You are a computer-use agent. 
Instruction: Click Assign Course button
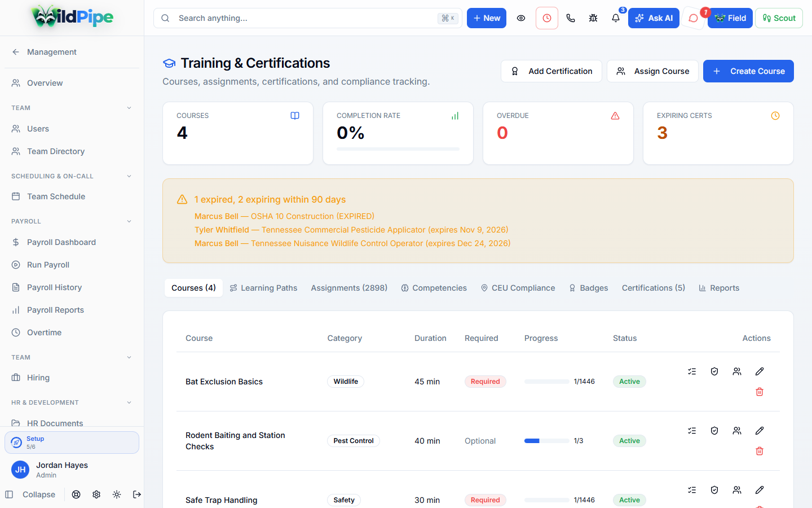[652, 71]
